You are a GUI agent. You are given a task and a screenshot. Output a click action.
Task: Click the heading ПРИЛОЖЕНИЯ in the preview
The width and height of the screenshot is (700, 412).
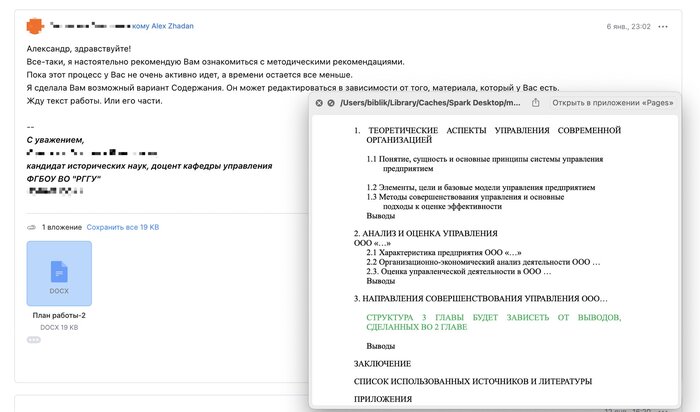[x=383, y=399]
